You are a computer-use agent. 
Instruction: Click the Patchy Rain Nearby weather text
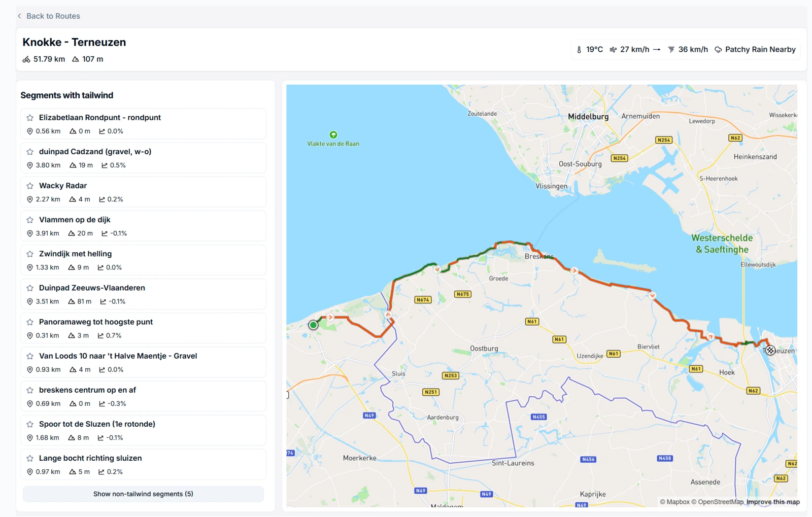pos(760,50)
